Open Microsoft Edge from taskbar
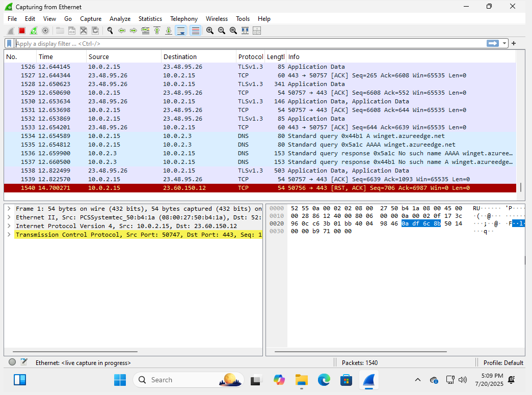The width and height of the screenshot is (532, 395). 324,380
